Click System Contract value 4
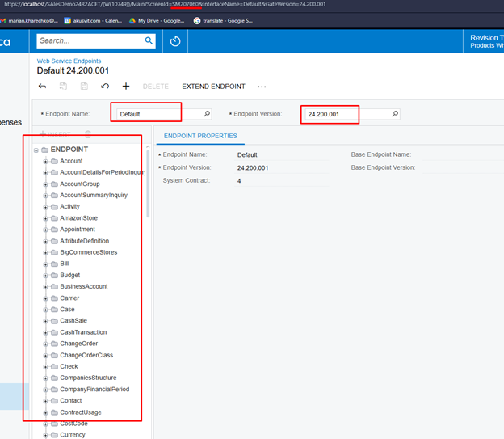Viewport: 504px width, 439px height. click(239, 181)
